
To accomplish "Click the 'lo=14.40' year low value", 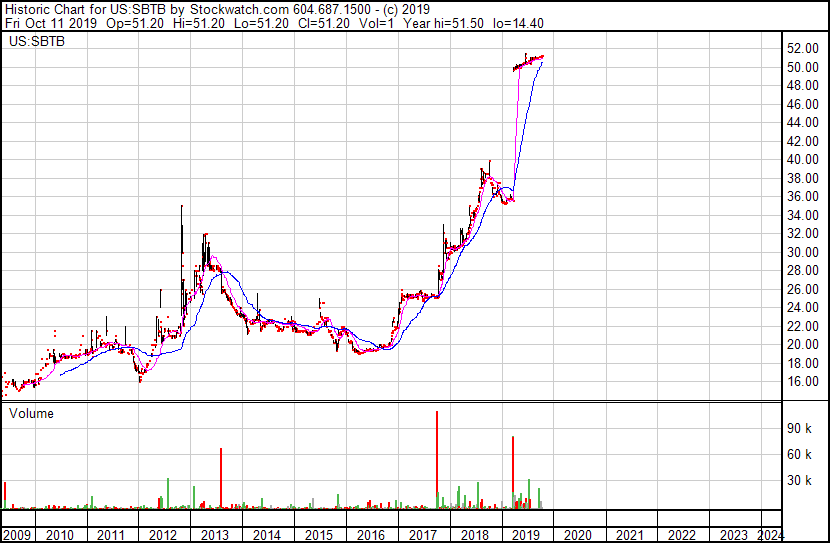I will pos(518,23).
